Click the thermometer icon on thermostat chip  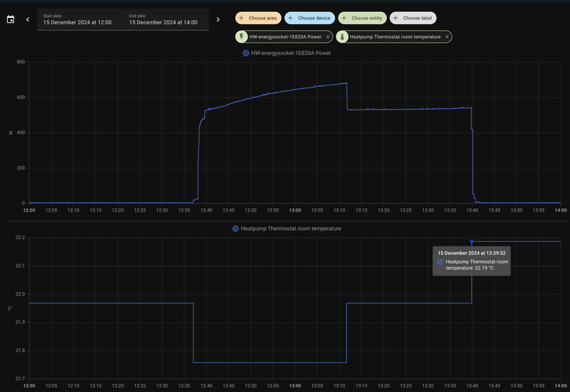coord(342,37)
